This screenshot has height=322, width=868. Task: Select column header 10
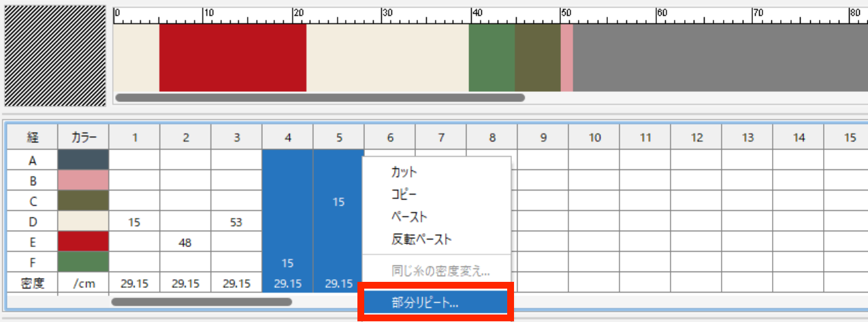click(x=594, y=138)
